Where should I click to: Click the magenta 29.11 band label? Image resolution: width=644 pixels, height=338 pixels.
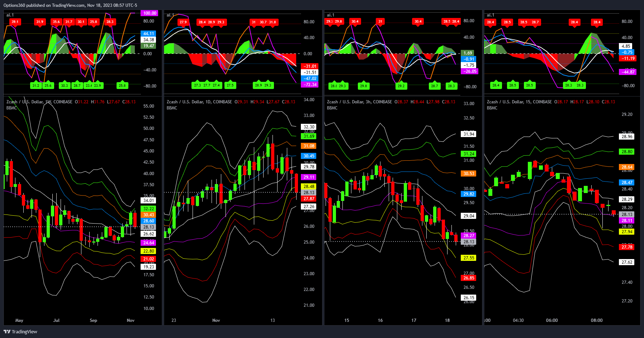[309, 177]
